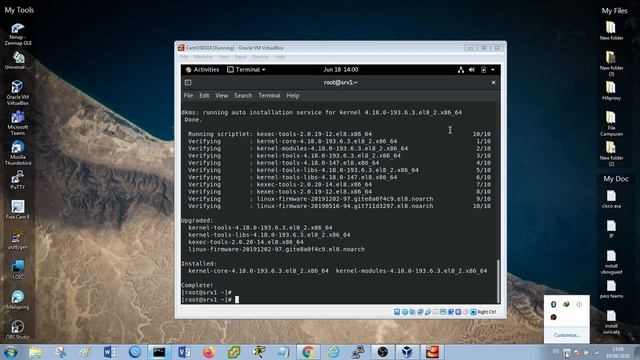
Task: Open the New folder (3) desktop folder
Action: pos(611,63)
